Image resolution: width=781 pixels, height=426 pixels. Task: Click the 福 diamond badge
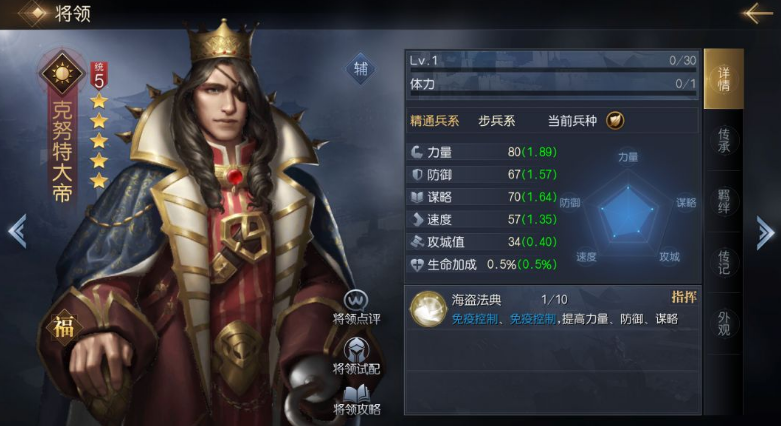coord(63,327)
